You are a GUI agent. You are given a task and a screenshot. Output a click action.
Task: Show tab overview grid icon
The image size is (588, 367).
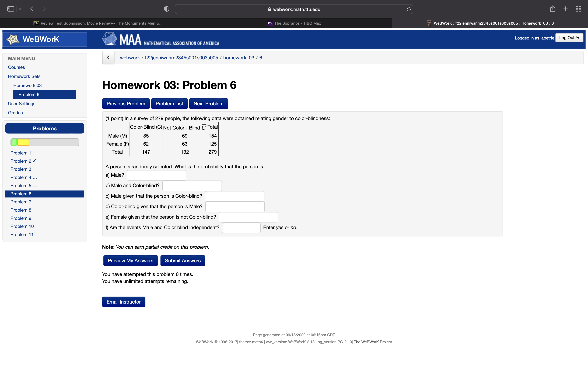(x=578, y=9)
